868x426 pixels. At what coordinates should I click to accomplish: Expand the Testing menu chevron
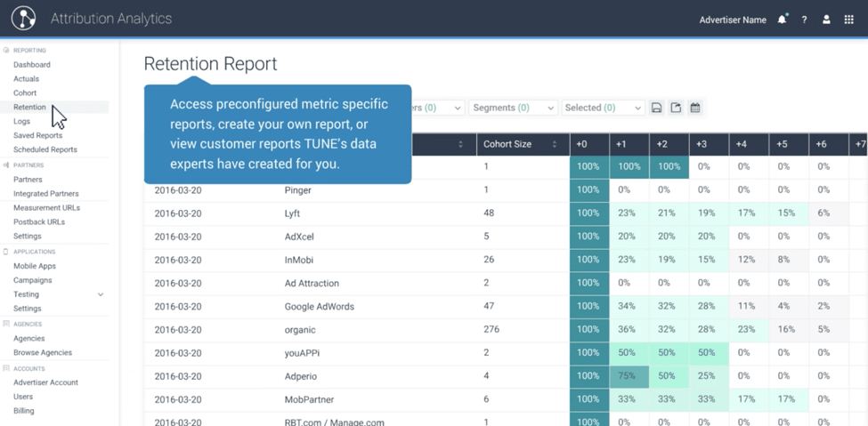tap(101, 294)
